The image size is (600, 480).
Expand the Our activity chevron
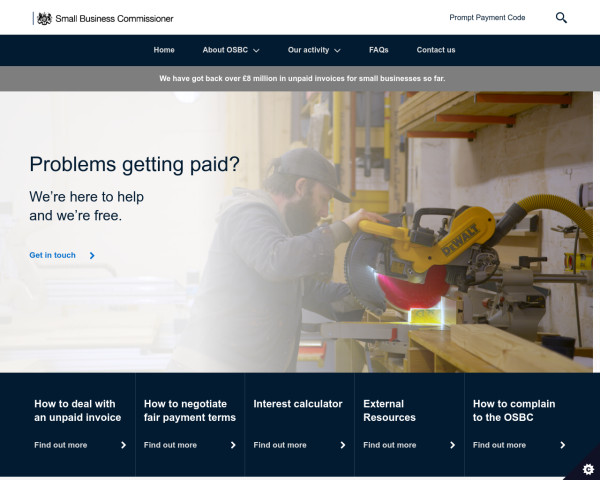(x=337, y=51)
